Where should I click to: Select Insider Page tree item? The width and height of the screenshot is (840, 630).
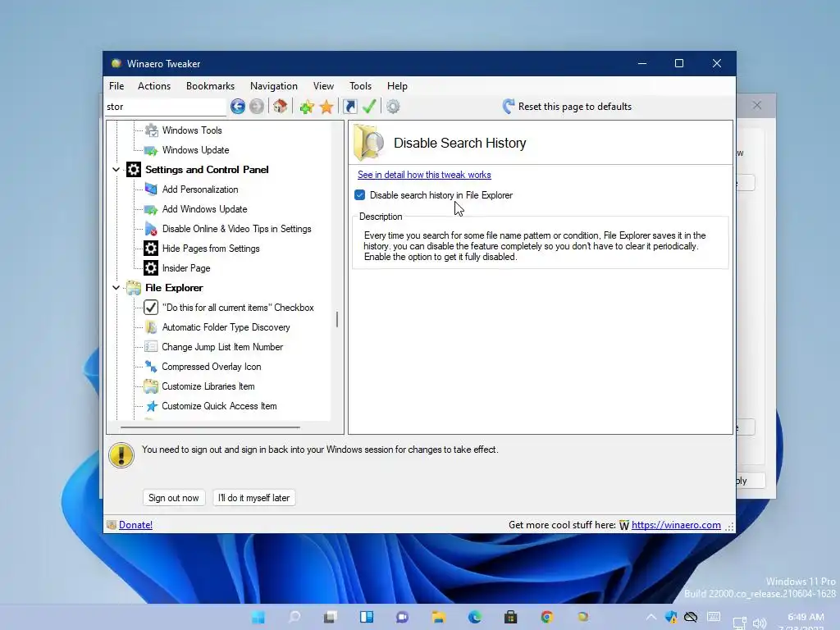tap(186, 268)
